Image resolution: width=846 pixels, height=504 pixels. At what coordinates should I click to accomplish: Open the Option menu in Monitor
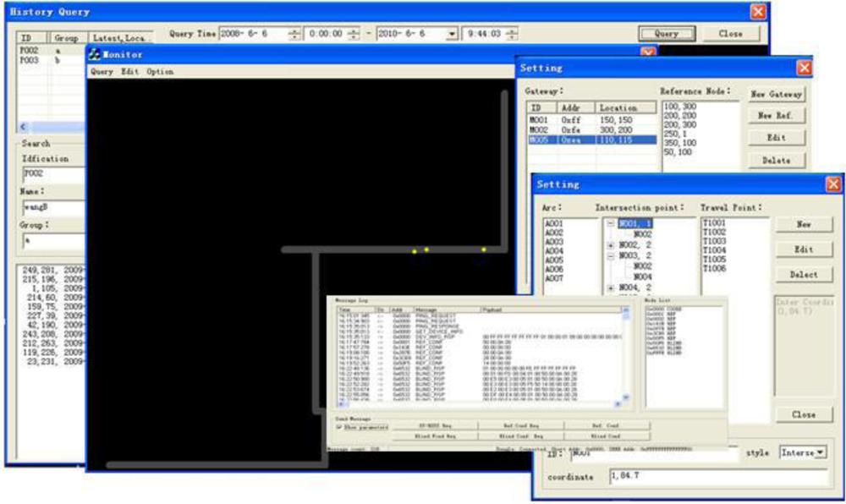pyautogui.click(x=160, y=72)
